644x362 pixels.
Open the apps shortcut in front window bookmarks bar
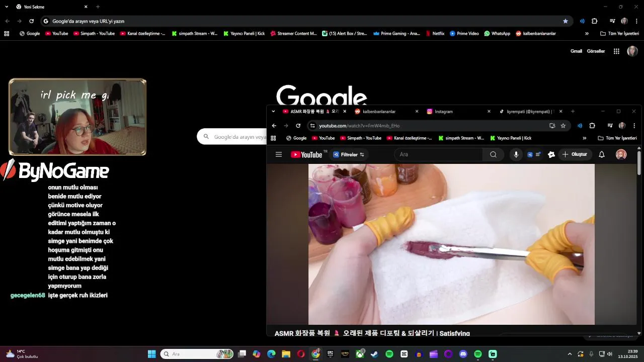point(274,138)
